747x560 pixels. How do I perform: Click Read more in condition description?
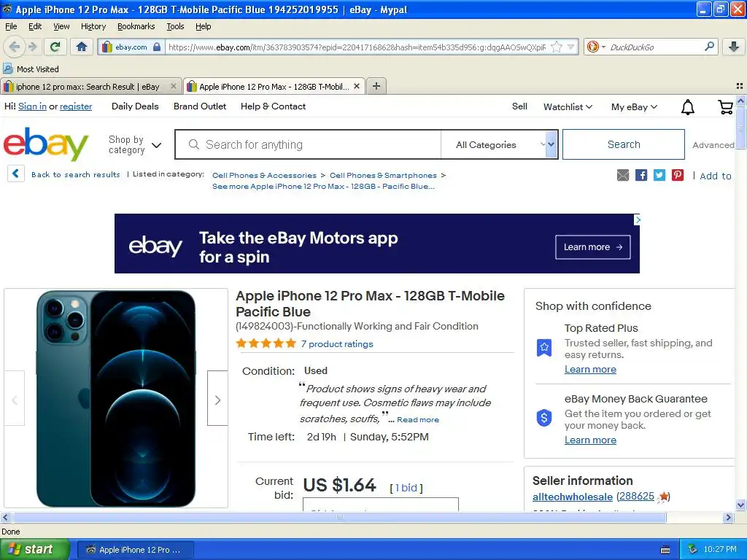coord(418,419)
